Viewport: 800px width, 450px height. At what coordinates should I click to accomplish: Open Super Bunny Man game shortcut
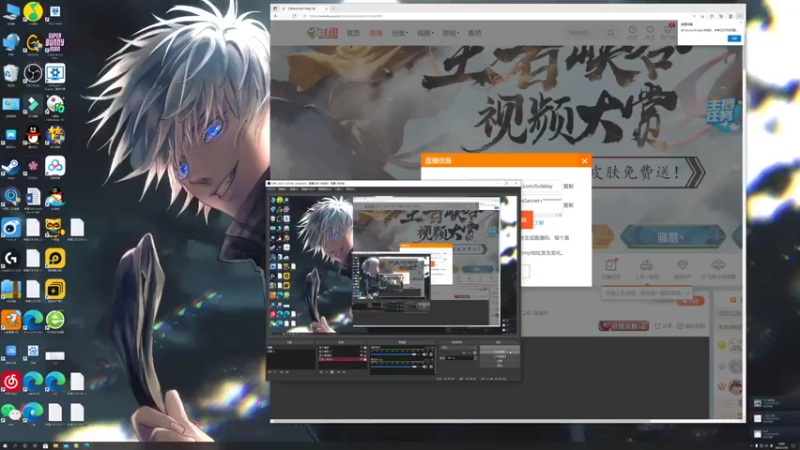click(55, 42)
